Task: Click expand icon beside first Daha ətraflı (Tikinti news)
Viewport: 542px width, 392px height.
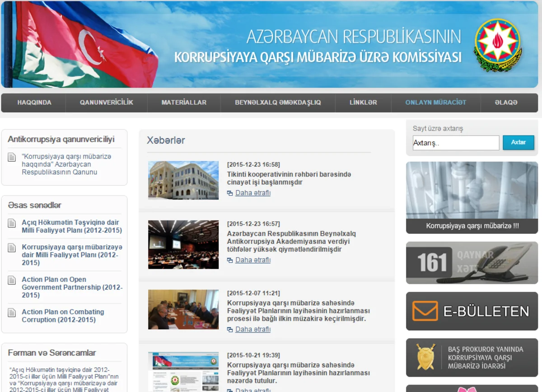Action: (230, 193)
